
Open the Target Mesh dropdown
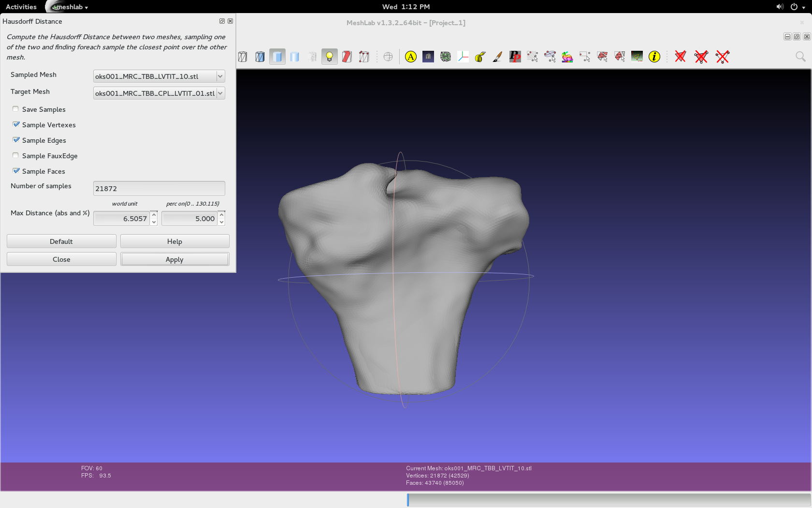point(159,93)
